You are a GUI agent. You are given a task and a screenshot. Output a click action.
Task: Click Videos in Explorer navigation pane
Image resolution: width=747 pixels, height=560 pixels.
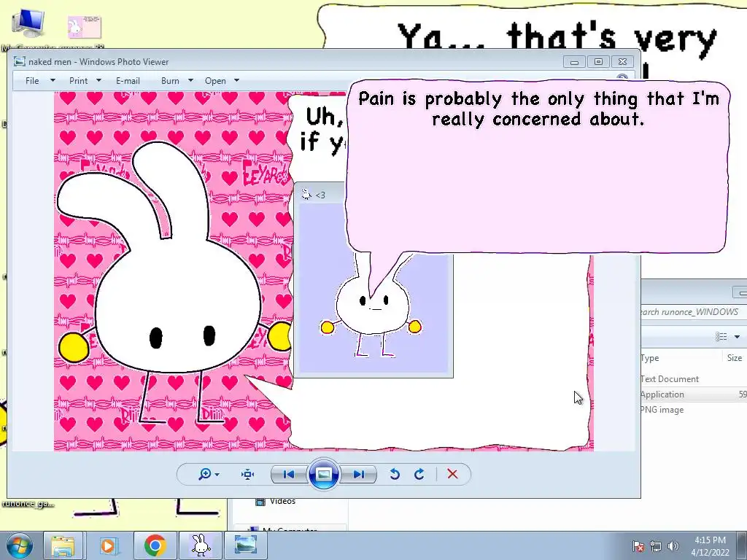pos(275,502)
